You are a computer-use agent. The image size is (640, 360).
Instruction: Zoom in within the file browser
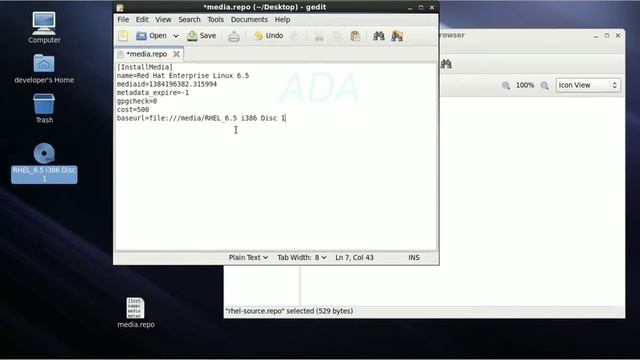click(544, 85)
